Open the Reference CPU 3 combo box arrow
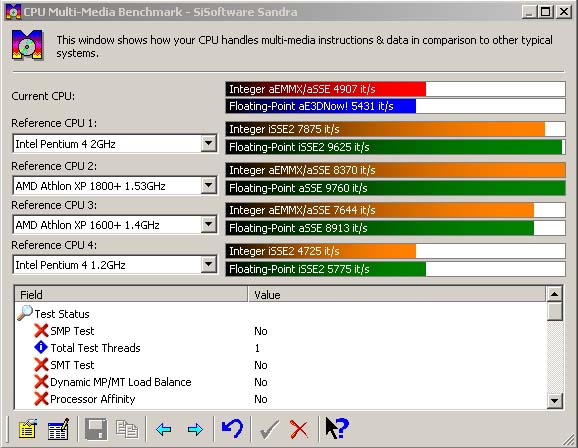Screen dimensions: 578x448 (209, 224)
